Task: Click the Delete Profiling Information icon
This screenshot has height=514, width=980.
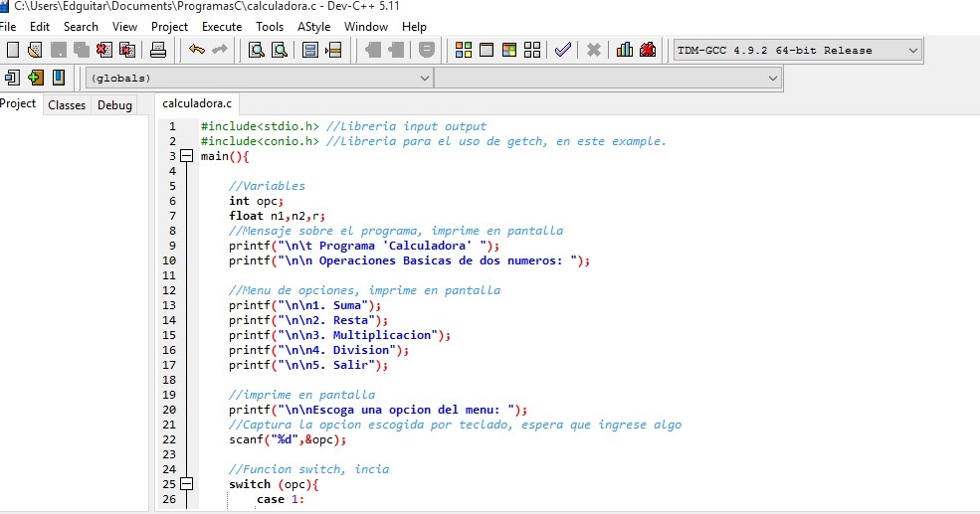Action: 648,50
